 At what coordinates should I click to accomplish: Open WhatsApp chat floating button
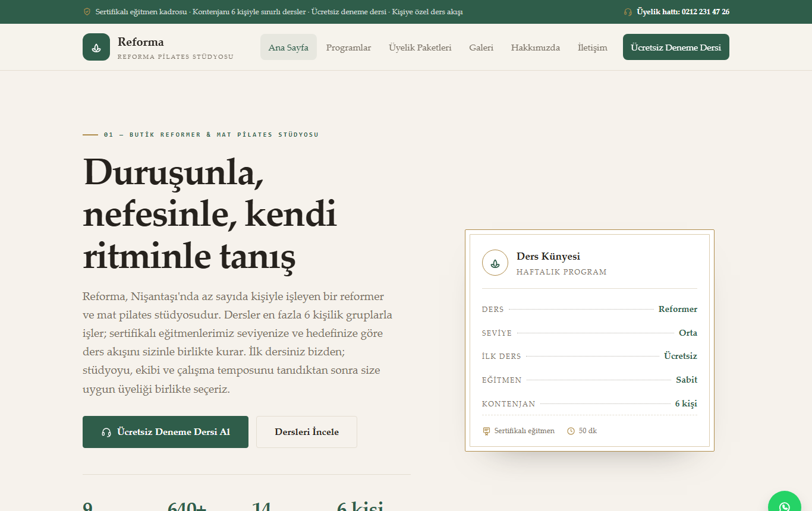pos(785,507)
